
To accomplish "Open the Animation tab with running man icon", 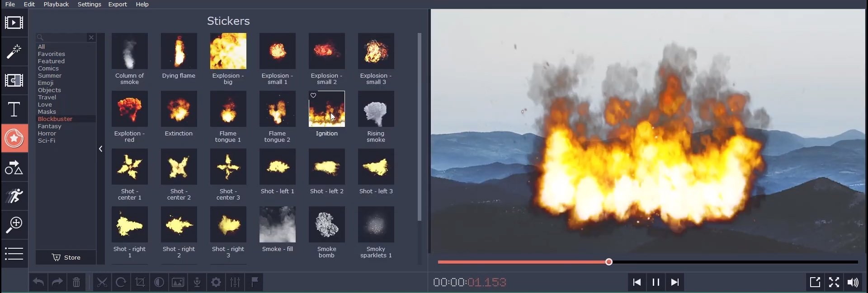I will click(14, 196).
